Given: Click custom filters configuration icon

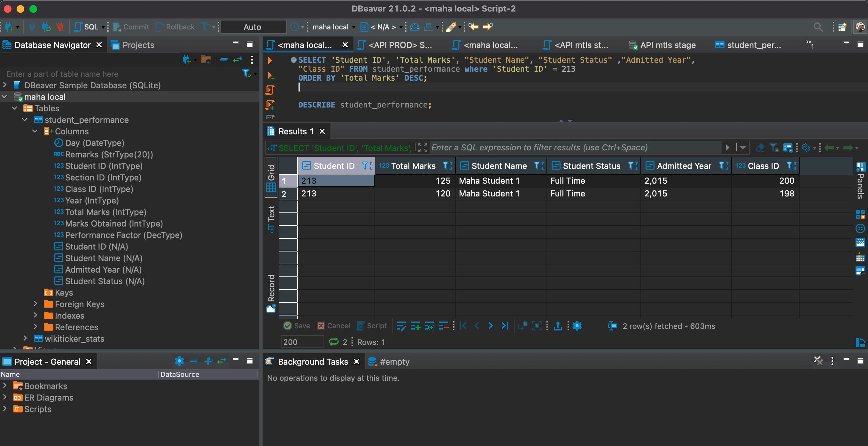Looking at the screenshot, I should pyautogui.click(x=788, y=148).
